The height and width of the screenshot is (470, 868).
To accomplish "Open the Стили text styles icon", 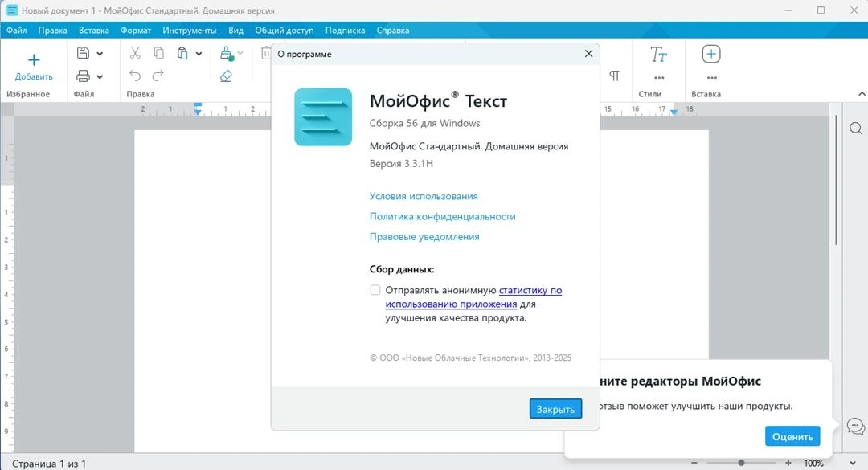I will 658,55.
